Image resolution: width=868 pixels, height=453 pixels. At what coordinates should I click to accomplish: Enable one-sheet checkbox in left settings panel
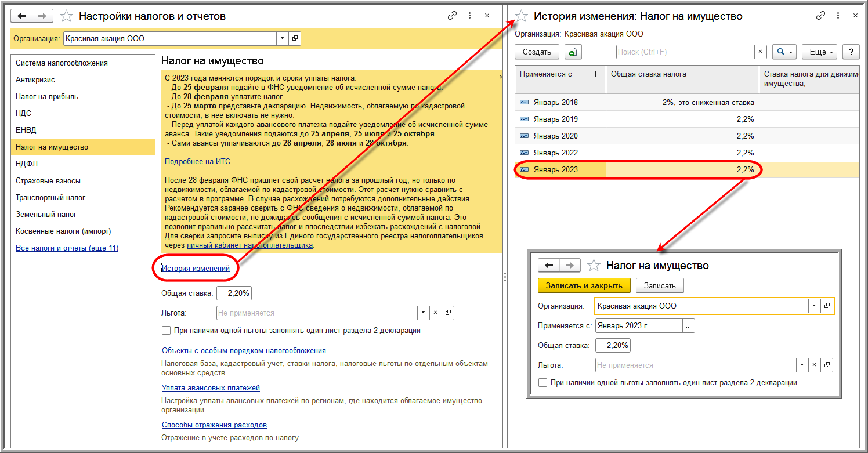coord(167,331)
